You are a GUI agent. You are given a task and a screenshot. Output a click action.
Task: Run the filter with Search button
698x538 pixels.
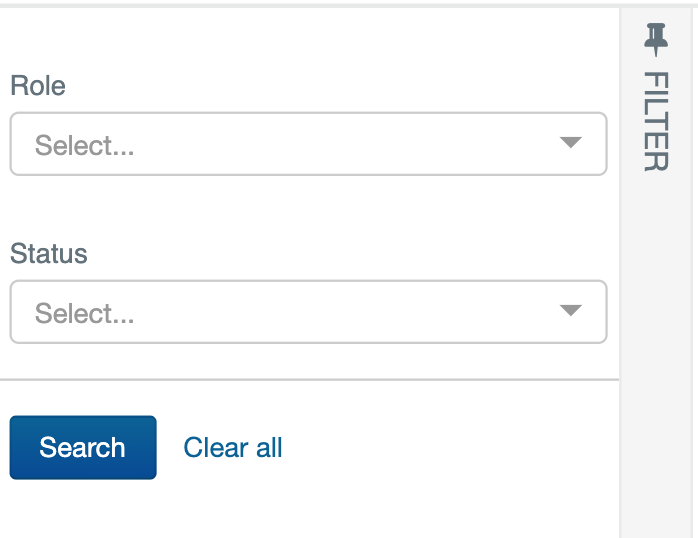(83, 447)
